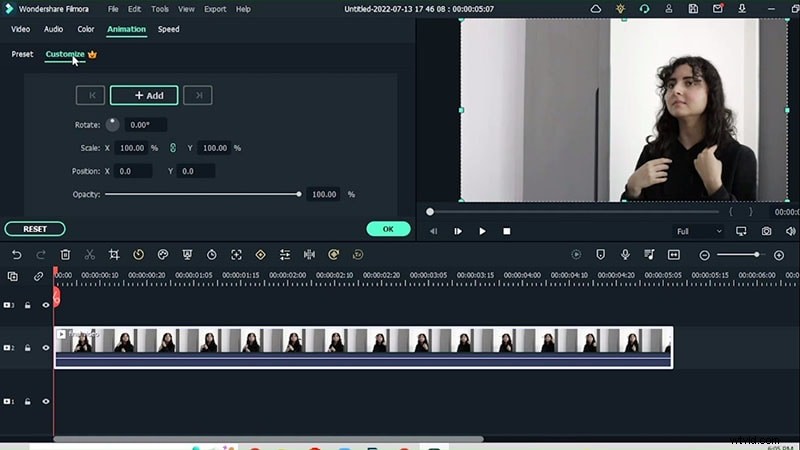Lock video track 2
Screen dimensions: 800x450
28,348
